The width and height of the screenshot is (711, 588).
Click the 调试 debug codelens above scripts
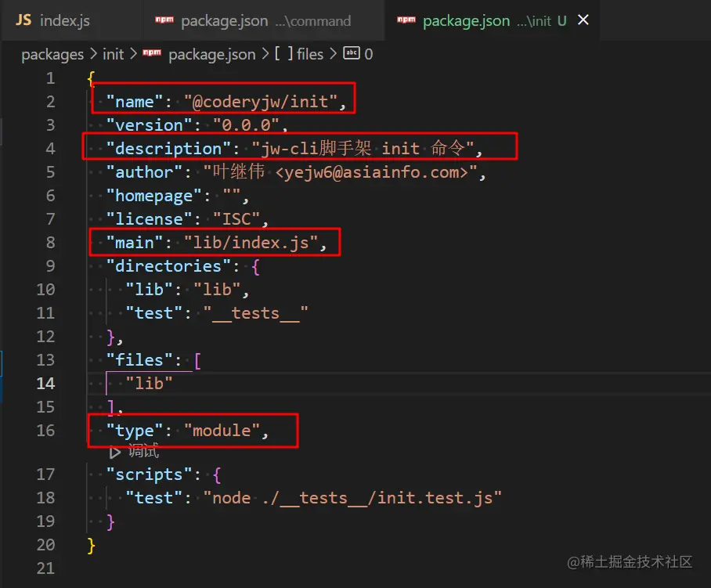click(x=143, y=451)
